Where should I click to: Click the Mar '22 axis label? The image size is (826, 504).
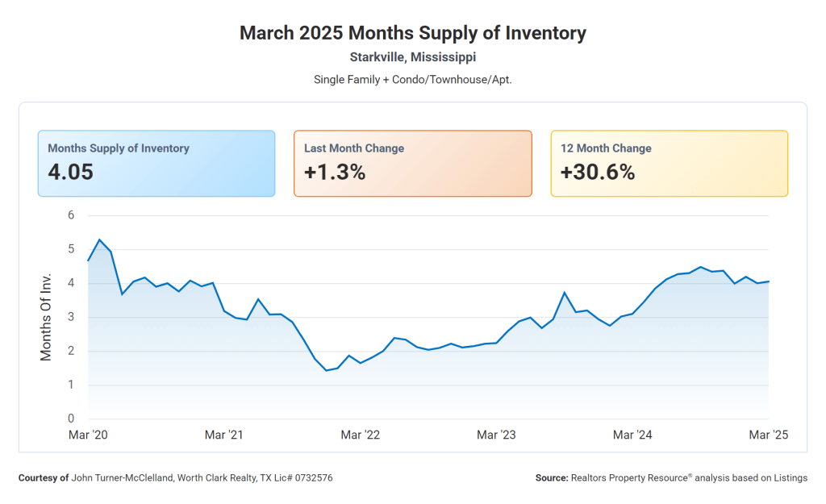[x=361, y=435]
